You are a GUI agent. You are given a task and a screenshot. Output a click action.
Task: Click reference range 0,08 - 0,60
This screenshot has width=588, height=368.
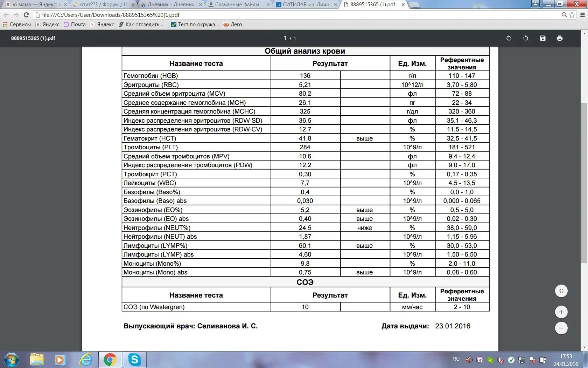pyautogui.click(x=462, y=272)
